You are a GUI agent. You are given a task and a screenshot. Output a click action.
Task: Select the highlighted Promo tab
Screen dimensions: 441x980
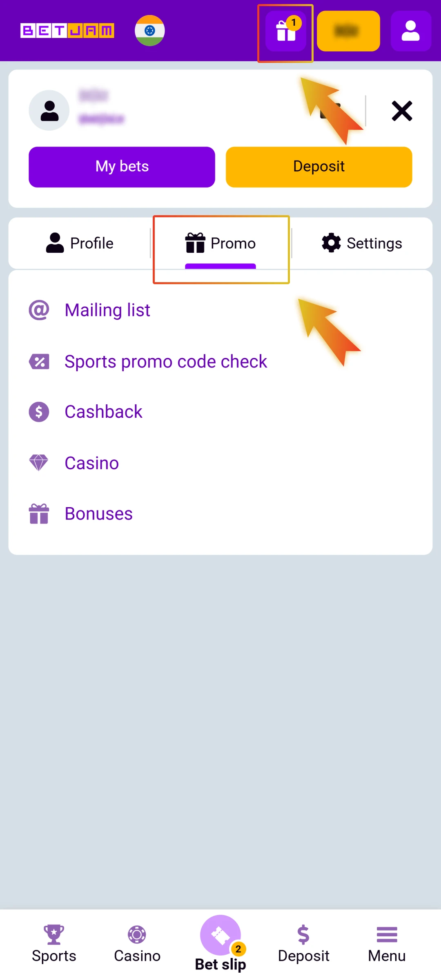coord(220,243)
